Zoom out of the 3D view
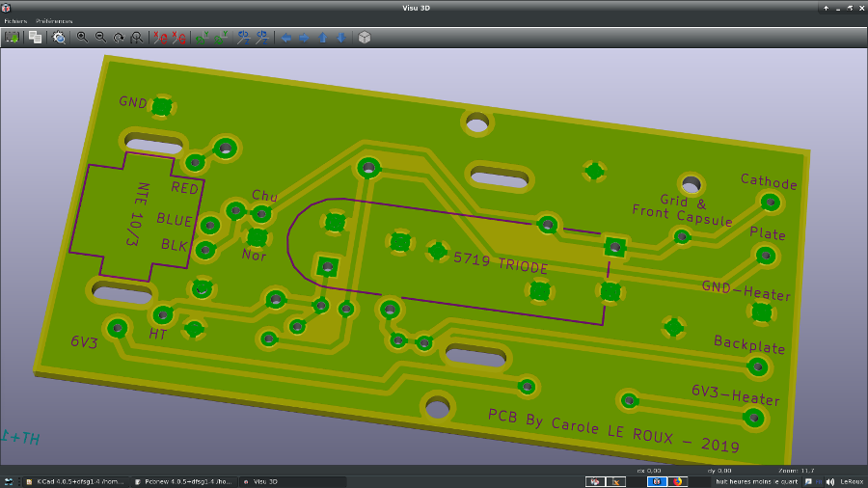This screenshot has height=488, width=868. 101,38
